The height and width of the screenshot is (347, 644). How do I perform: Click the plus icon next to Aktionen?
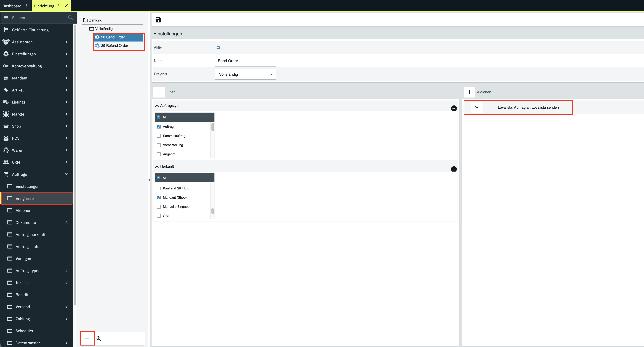click(469, 92)
